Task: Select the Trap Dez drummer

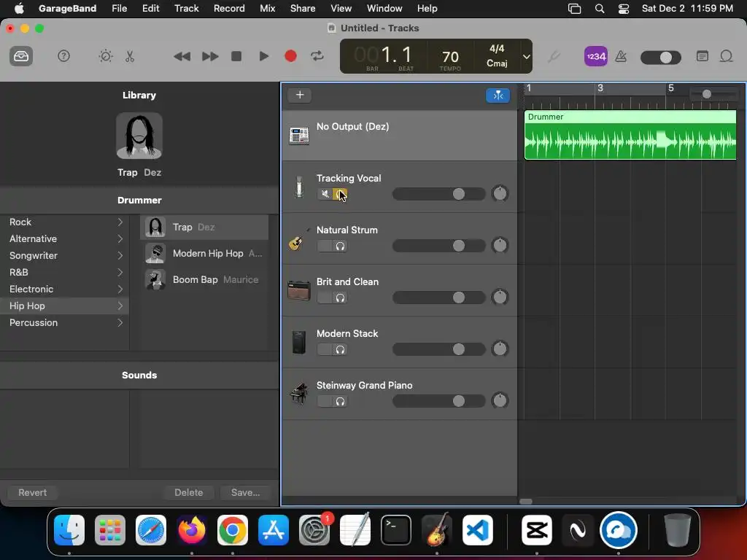Action: click(x=204, y=227)
